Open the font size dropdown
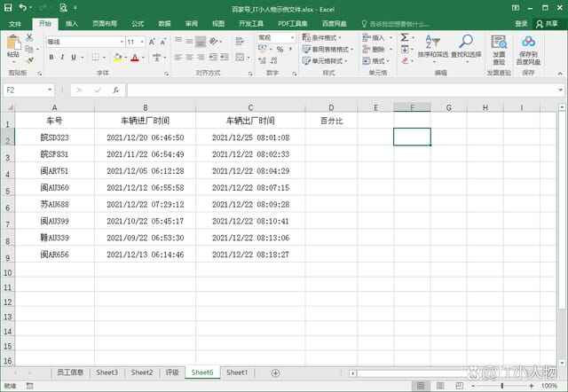 (x=142, y=42)
